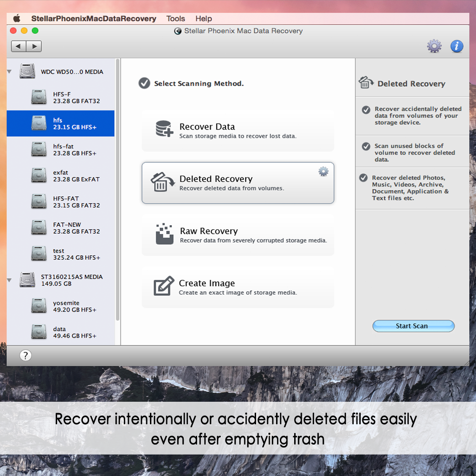476x476 pixels.
Task: Open the Apple menu
Action: pos(17,19)
